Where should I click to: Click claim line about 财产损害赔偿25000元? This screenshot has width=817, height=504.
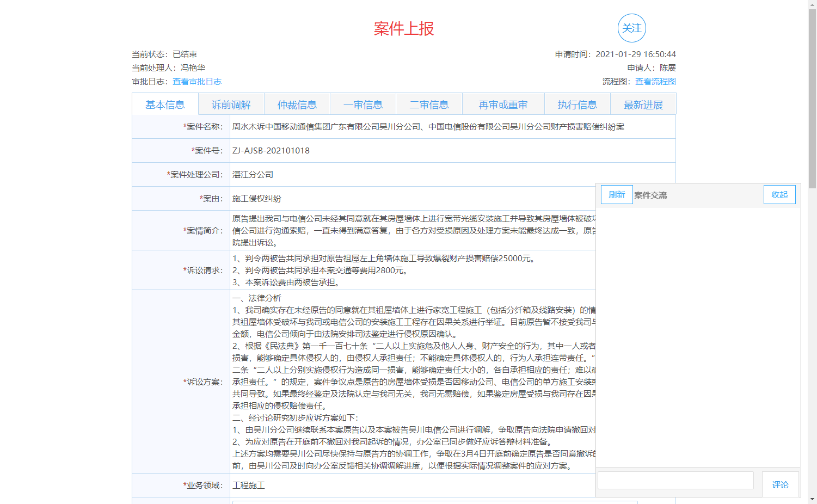(385, 259)
